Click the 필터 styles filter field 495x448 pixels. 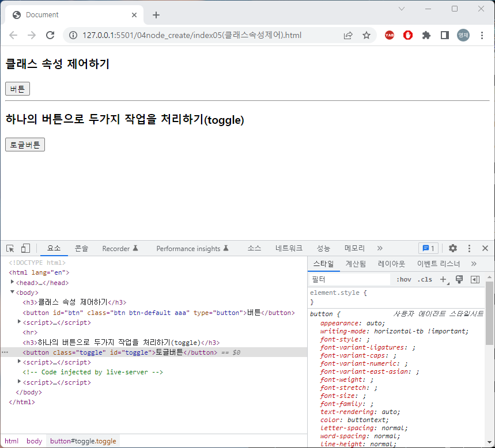click(349, 279)
